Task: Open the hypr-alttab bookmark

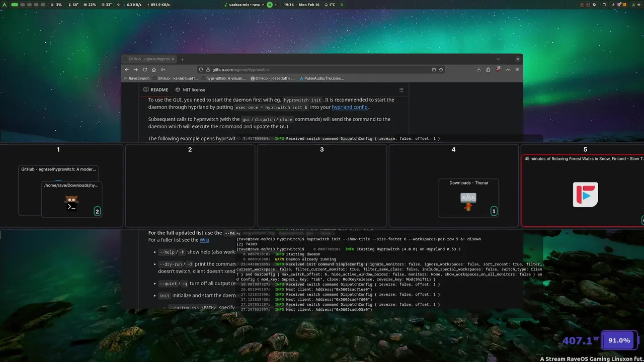Action: coord(224,78)
